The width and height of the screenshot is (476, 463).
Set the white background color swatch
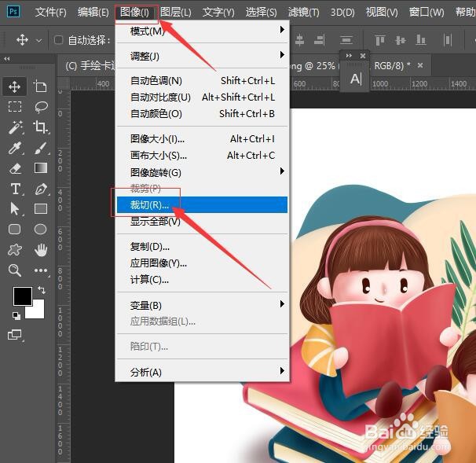coord(38,313)
